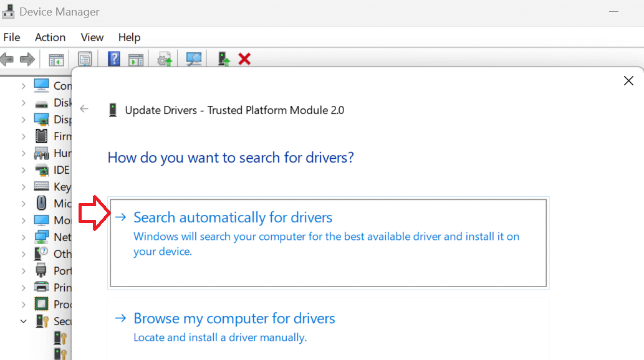
Task: Expand the Other devices node
Action: click(x=24, y=255)
